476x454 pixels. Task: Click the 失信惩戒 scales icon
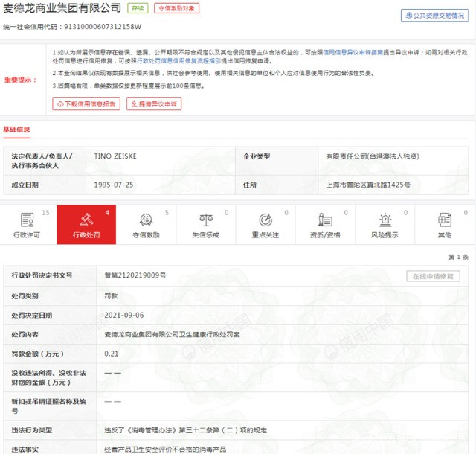(205, 220)
